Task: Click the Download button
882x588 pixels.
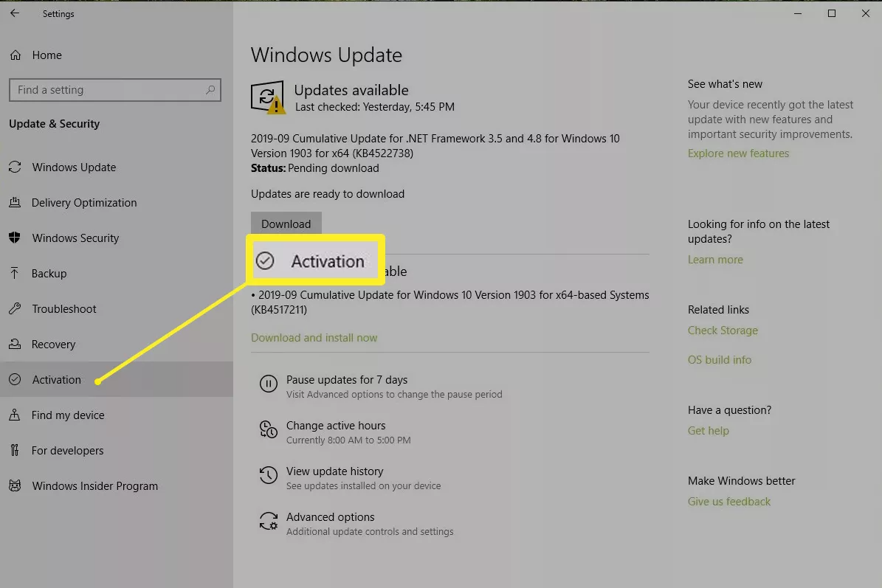Action: (286, 224)
